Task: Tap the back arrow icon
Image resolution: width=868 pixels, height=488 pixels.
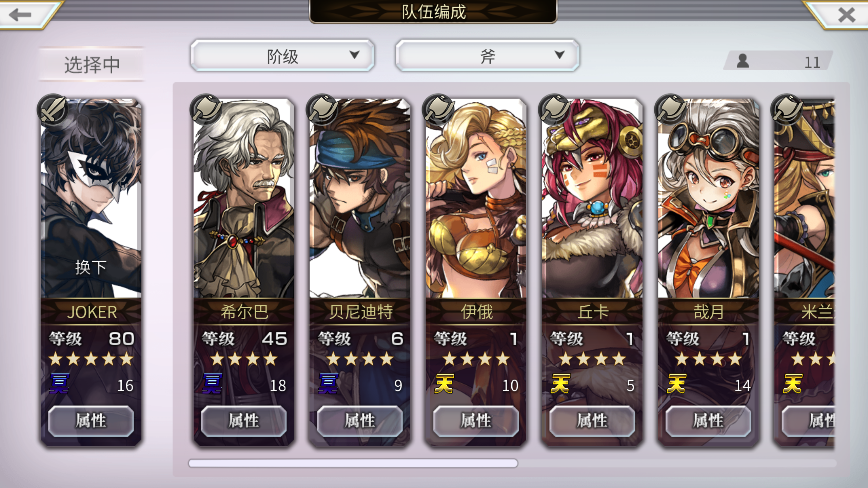Action: click(20, 14)
